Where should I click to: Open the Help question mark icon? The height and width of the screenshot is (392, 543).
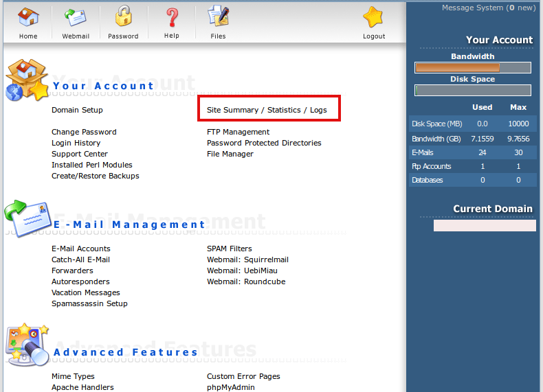172,18
